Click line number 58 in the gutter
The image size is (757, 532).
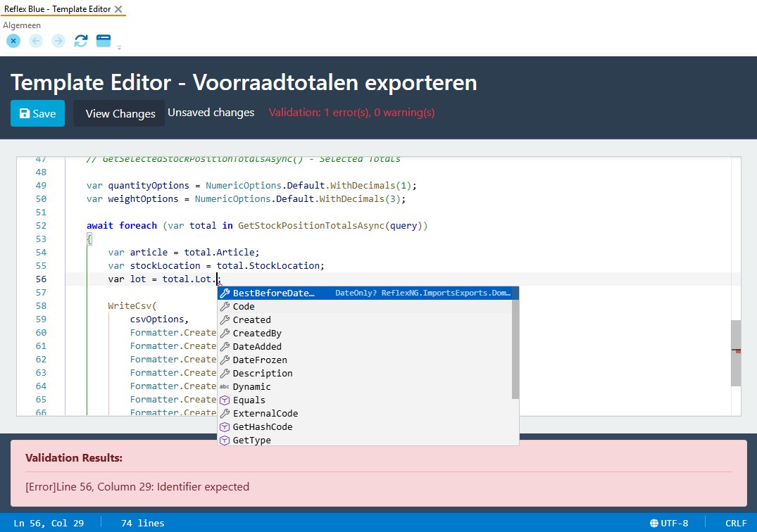(x=41, y=306)
